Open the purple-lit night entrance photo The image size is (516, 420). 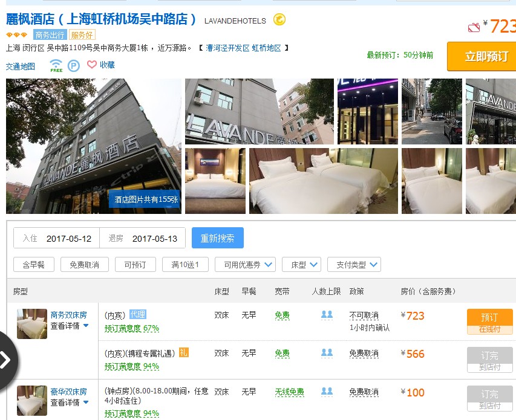pos(368,111)
